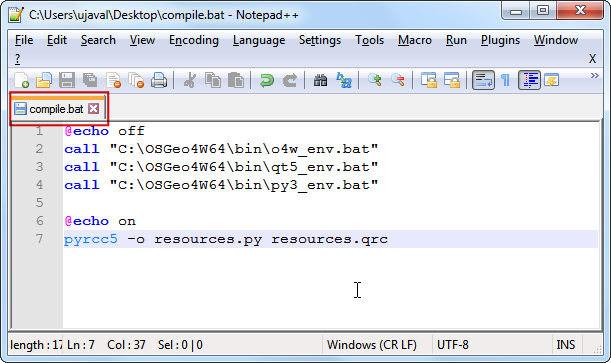Open the Language menu
The width and height of the screenshot is (611, 363).
259,40
